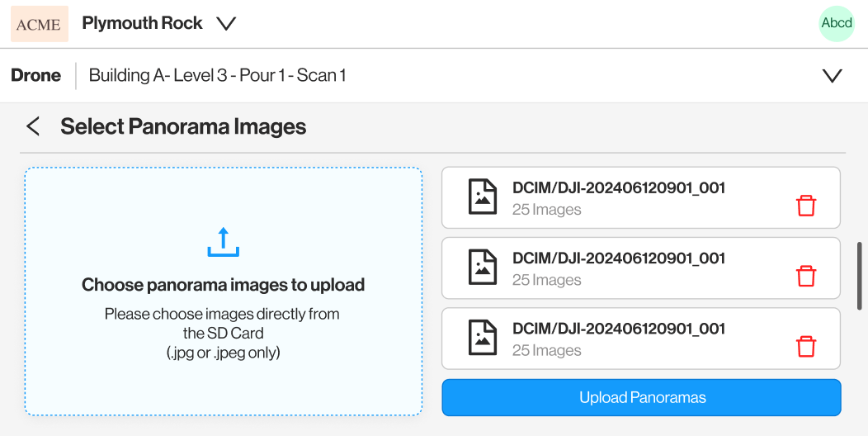Viewport: 868px width, 436px height.
Task: Open the Abcd user avatar
Action: (836, 23)
